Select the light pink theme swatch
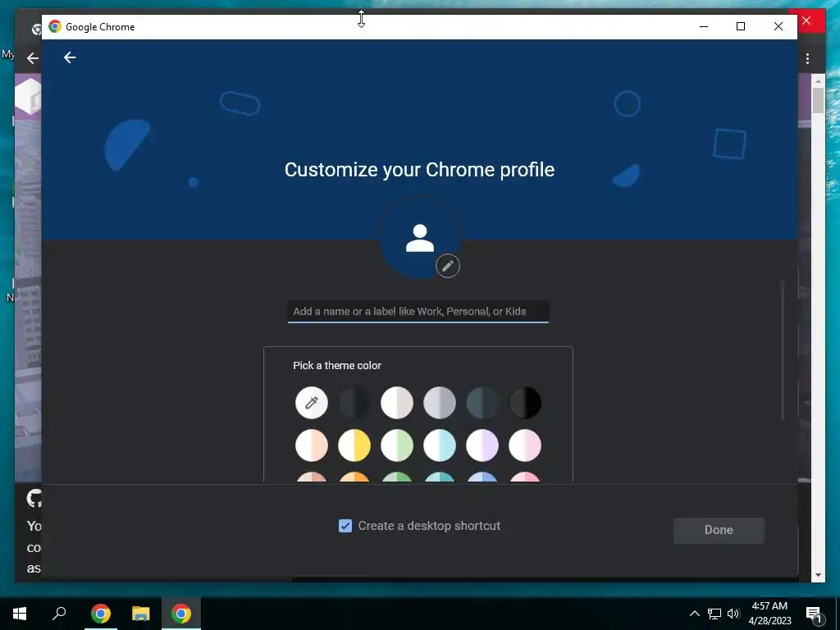840x630 pixels. tap(525, 445)
